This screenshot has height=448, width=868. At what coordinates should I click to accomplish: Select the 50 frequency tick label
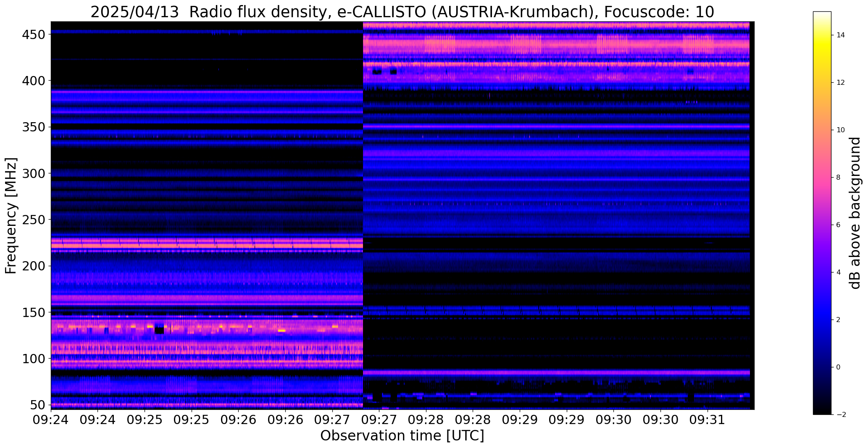(37, 405)
